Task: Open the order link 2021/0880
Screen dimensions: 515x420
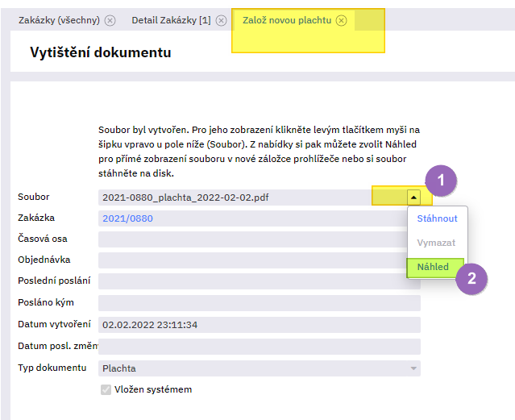Action: 127,218
